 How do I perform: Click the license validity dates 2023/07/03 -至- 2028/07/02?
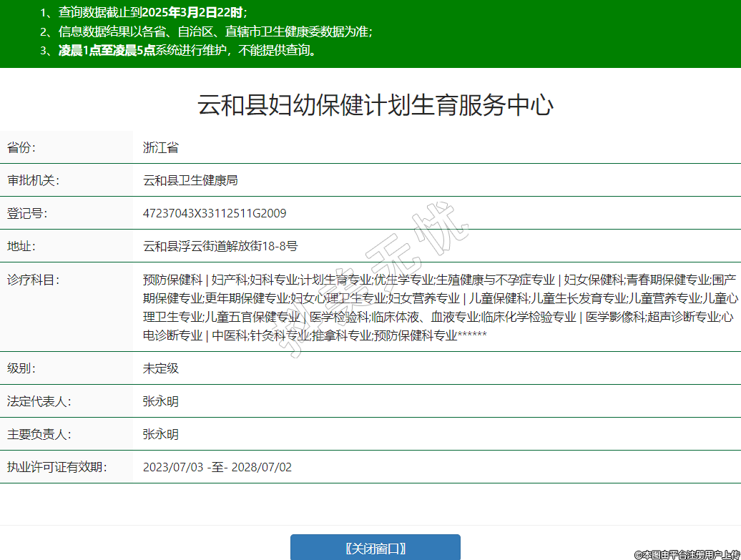pos(217,467)
